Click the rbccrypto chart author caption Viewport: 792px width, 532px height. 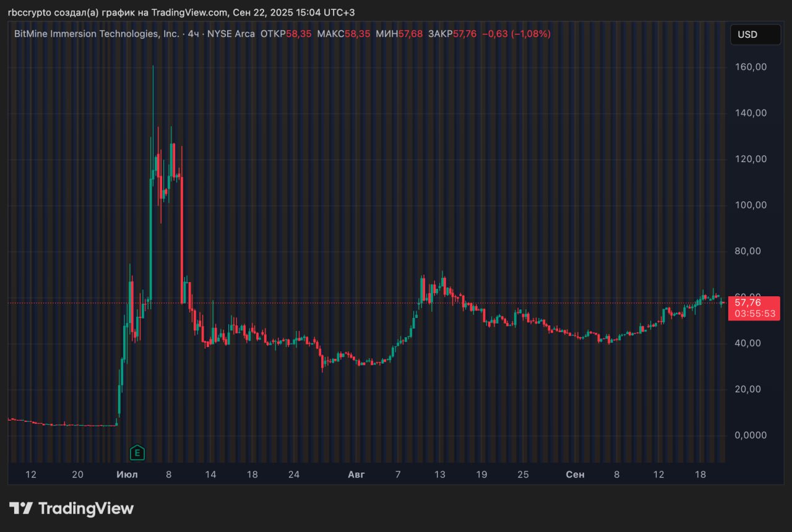pos(181,12)
